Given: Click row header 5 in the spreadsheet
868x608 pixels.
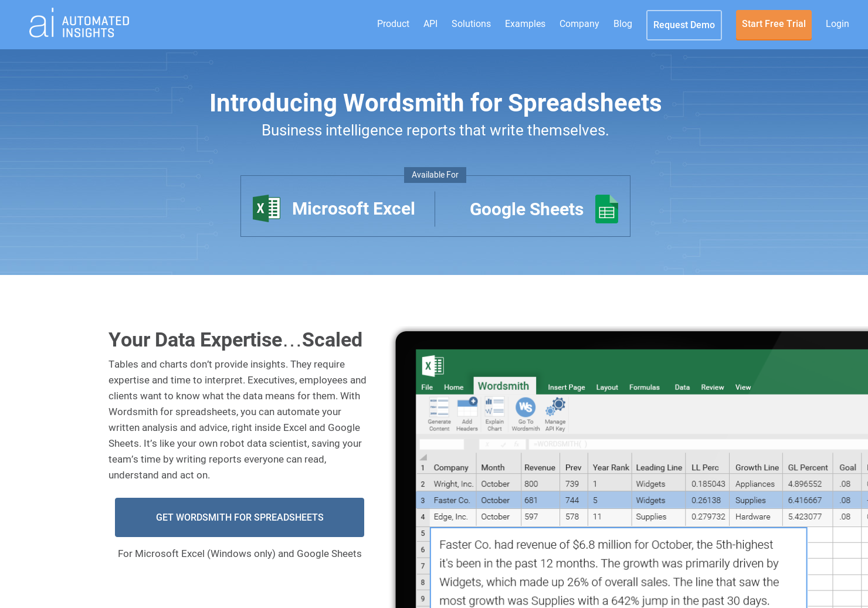Looking at the screenshot, I should click(423, 534).
